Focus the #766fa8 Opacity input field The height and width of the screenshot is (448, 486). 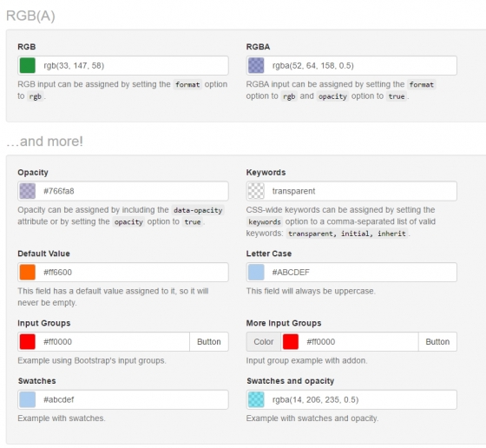(x=123, y=191)
